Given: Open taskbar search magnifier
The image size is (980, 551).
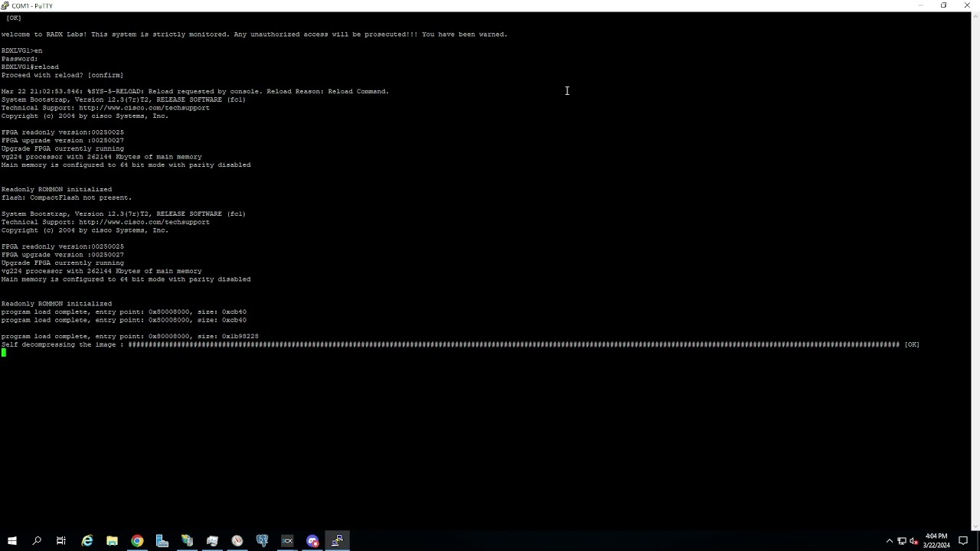Looking at the screenshot, I should coord(37,541).
